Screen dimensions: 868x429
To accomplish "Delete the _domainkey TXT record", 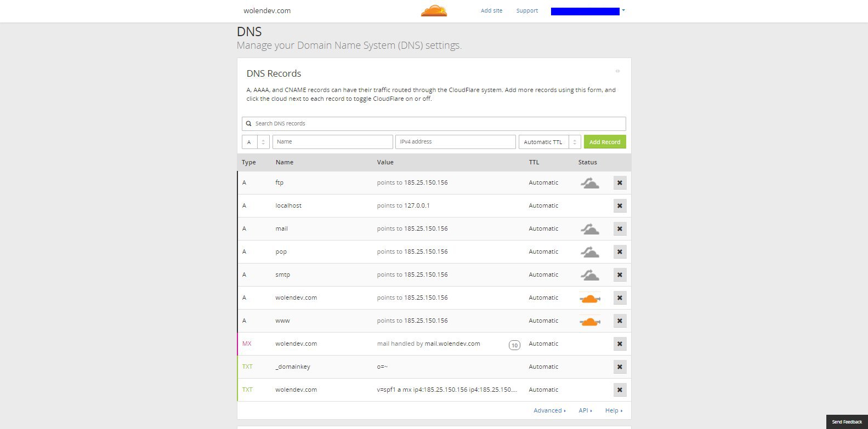I will click(x=620, y=367).
